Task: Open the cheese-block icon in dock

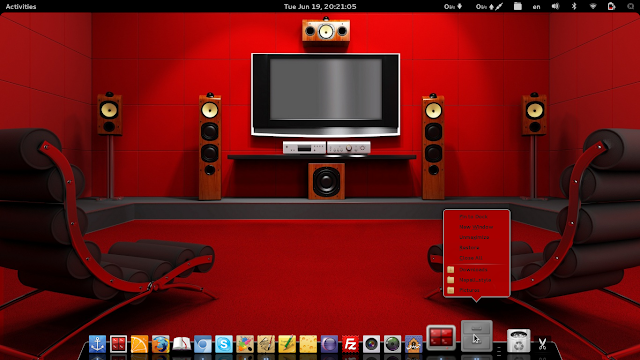Action: (x=308, y=344)
